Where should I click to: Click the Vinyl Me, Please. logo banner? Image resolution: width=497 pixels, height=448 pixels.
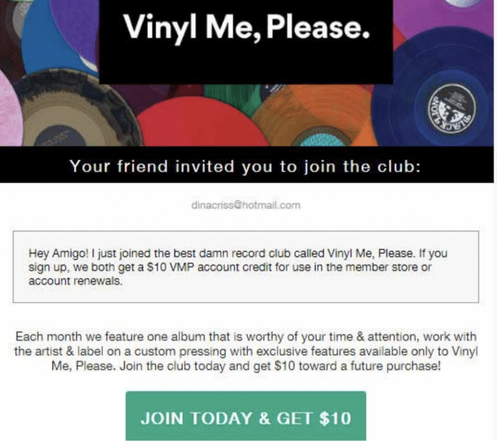246,42
